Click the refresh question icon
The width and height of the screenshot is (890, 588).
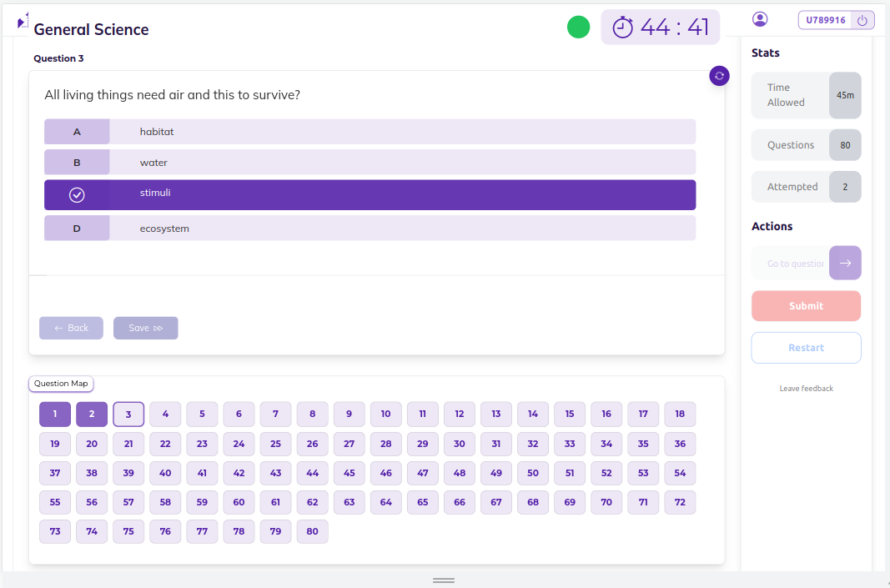pyautogui.click(x=719, y=76)
